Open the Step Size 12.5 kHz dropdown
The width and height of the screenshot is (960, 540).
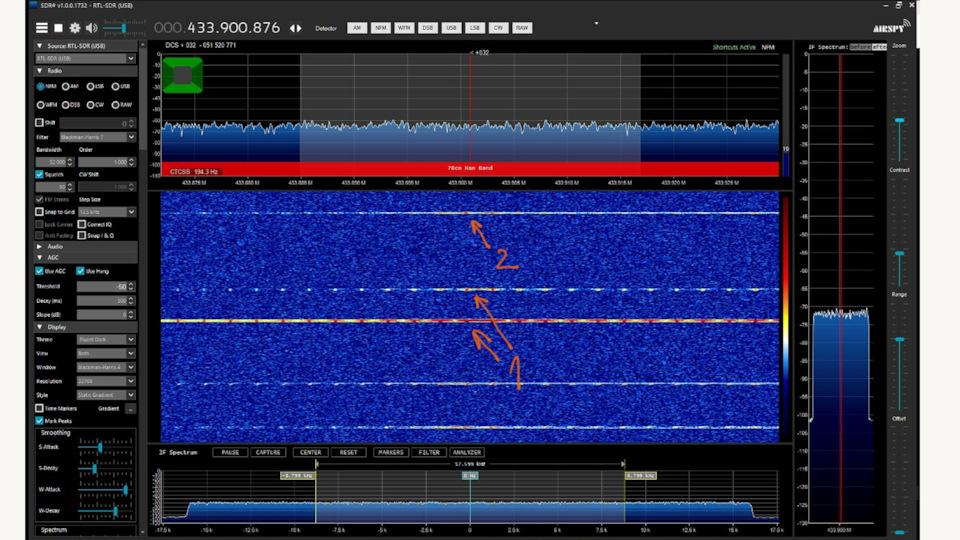107,212
